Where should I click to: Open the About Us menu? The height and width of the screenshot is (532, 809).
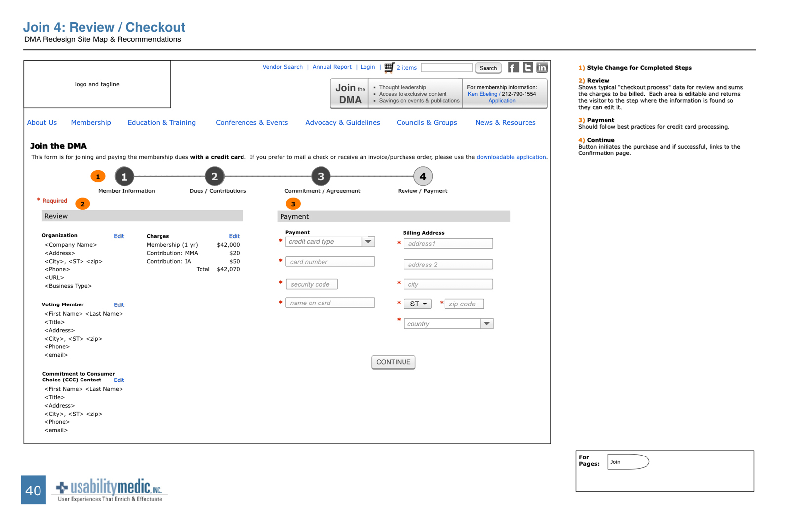[42, 123]
